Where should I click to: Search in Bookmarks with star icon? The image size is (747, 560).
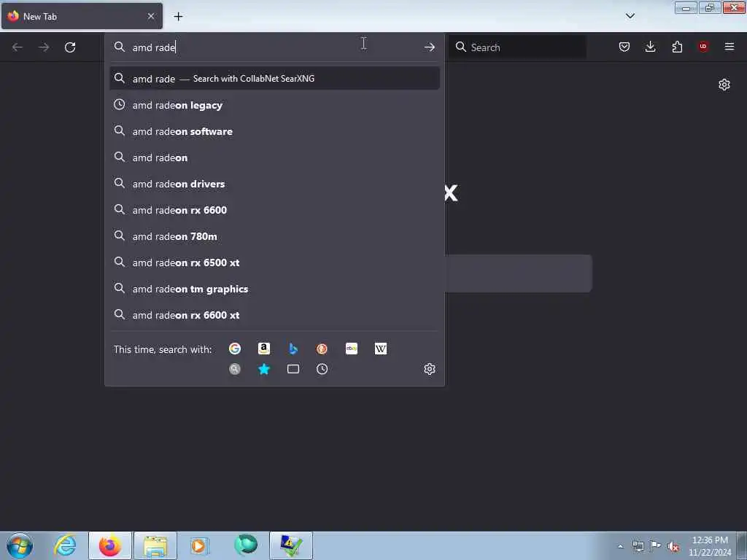pos(264,369)
